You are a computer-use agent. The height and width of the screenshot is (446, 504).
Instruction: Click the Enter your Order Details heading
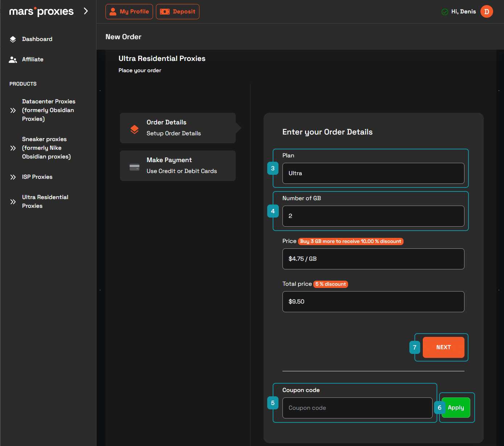327,132
